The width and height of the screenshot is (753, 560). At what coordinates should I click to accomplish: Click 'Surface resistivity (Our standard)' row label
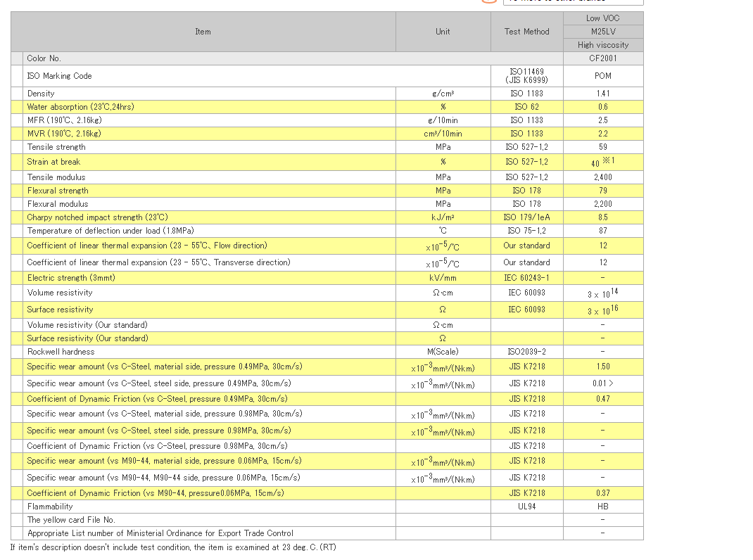pyautogui.click(x=87, y=339)
